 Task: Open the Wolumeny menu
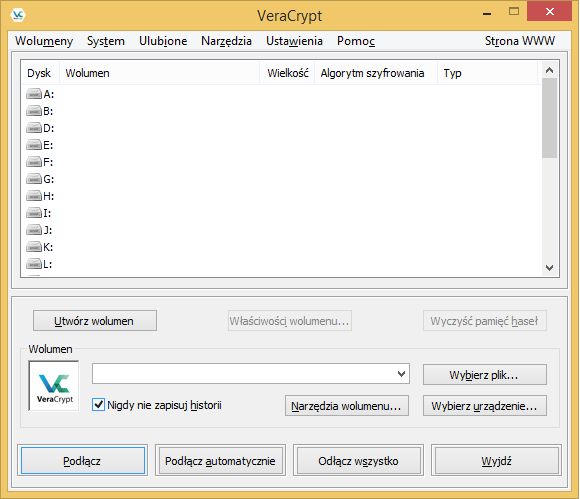click(44, 41)
